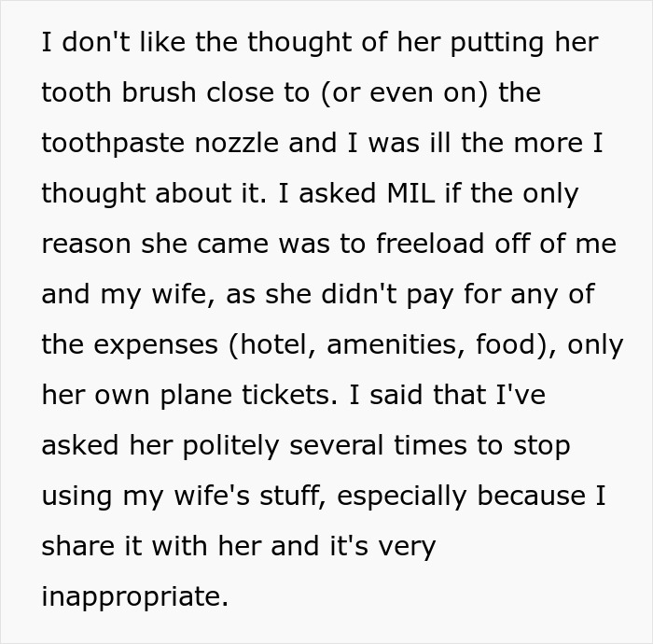Click the word "putting" in the first line
The height and width of the screenshot is (644, 653).
coord(497,43)
